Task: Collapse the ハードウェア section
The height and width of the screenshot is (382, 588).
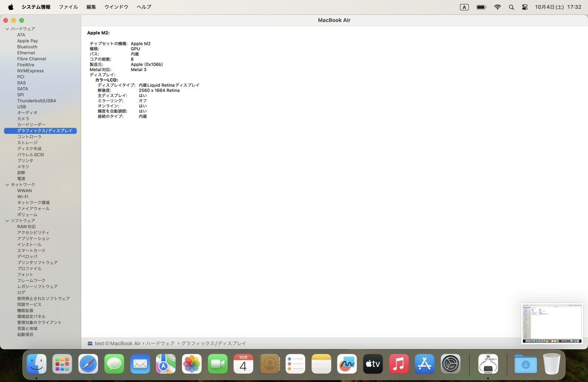Action: 7,29
